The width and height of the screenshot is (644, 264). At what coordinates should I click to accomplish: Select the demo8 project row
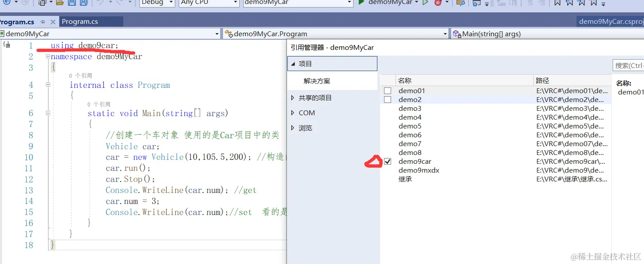point(496,153)
